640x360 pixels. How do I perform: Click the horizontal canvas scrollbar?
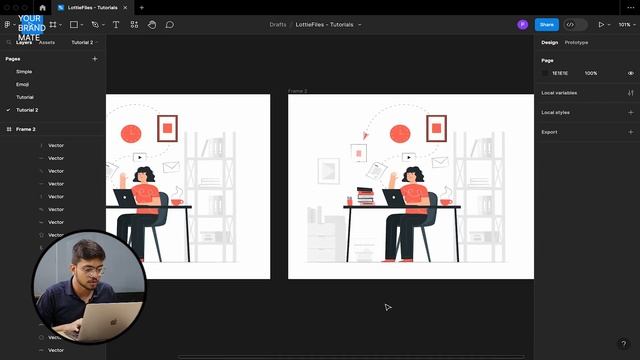point(351,357)
